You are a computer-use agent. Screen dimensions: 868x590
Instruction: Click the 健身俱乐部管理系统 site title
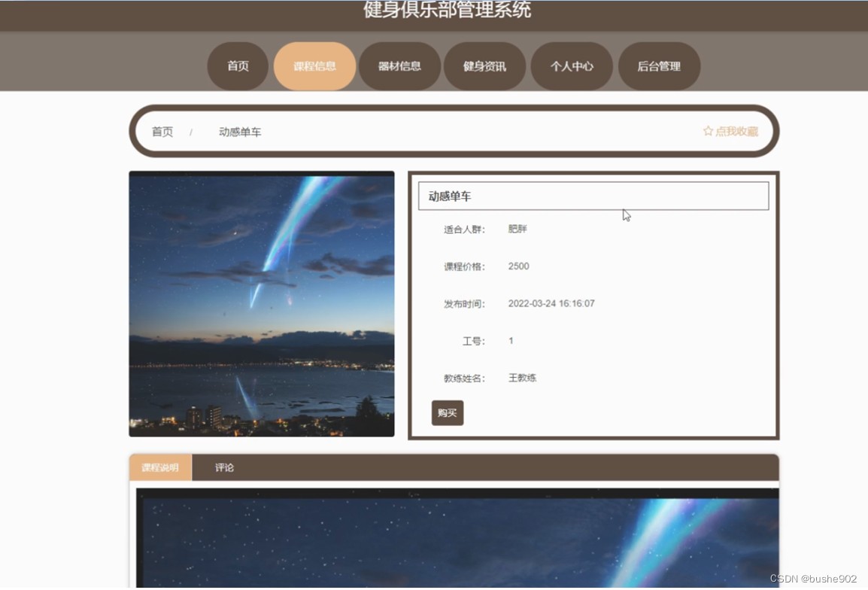coord(448,10)
